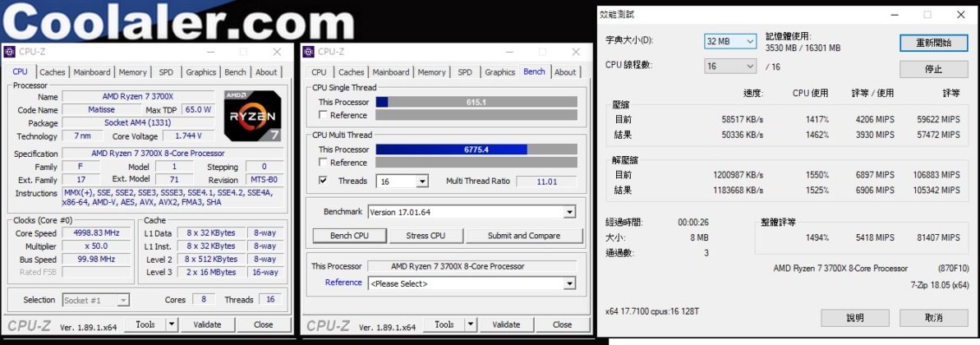
Task: Click CPU-Z app icon in Bench window title
Action: 308,51
